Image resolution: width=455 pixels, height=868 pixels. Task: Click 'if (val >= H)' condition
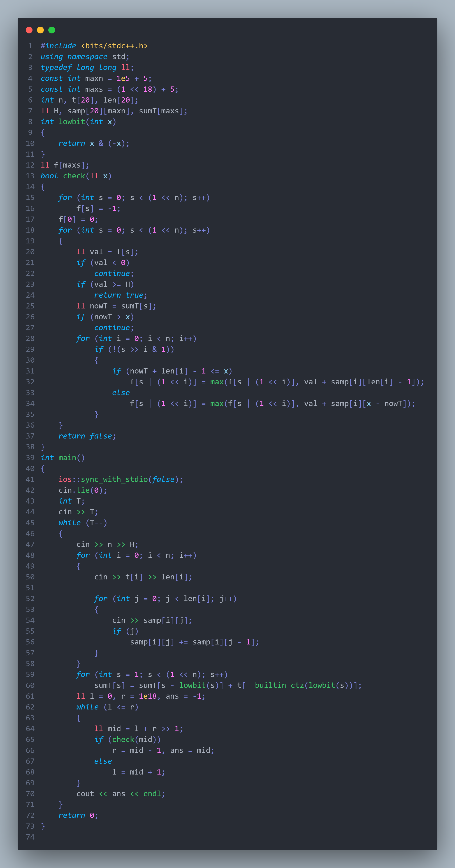pos(105,284)
